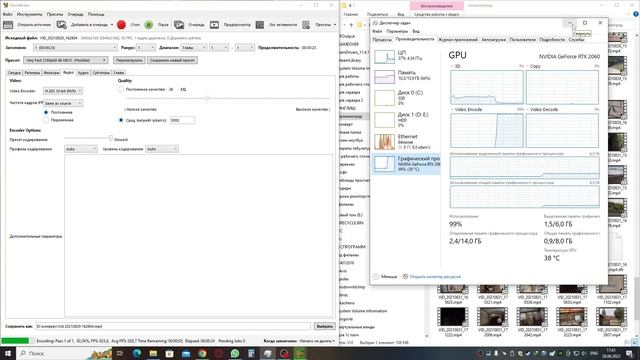Open the Range type (Главы) dropdown
This screenshot has width=640, height=360.
(194, 48)
